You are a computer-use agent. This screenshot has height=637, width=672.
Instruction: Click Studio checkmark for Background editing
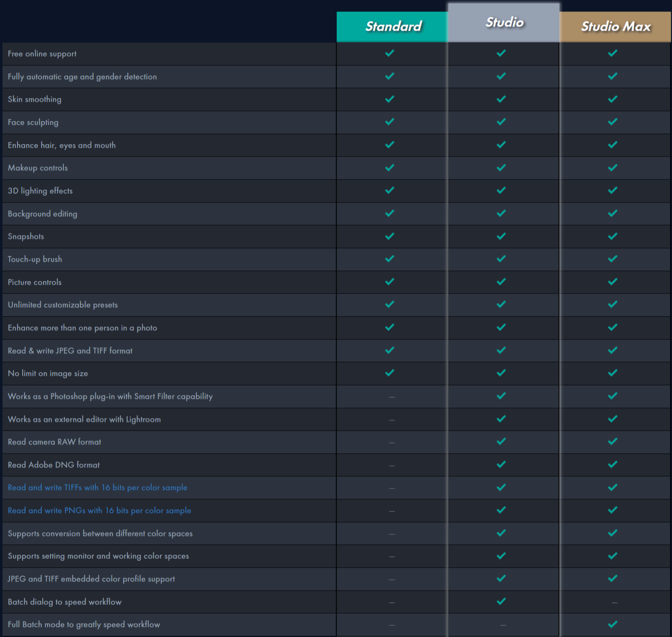(501, 213)
